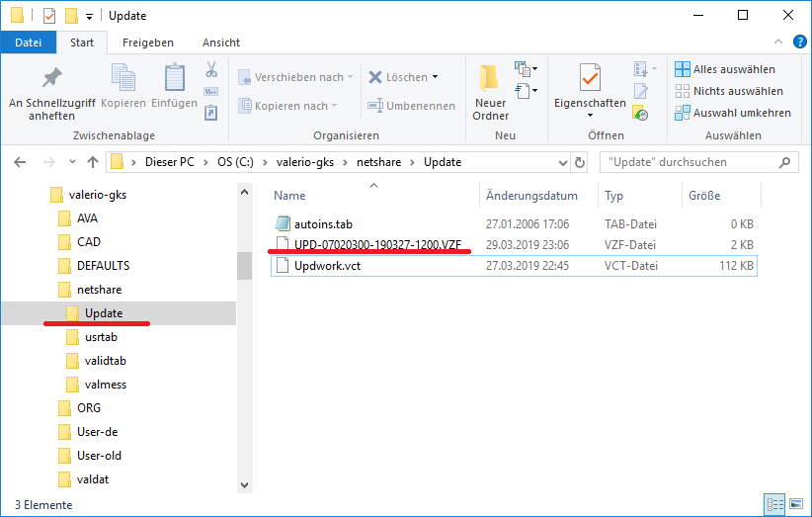This screenshot has width=812, height=517.
Task: Switch to large thumbnails view in the status bar
Action: (x=795, y=505)
